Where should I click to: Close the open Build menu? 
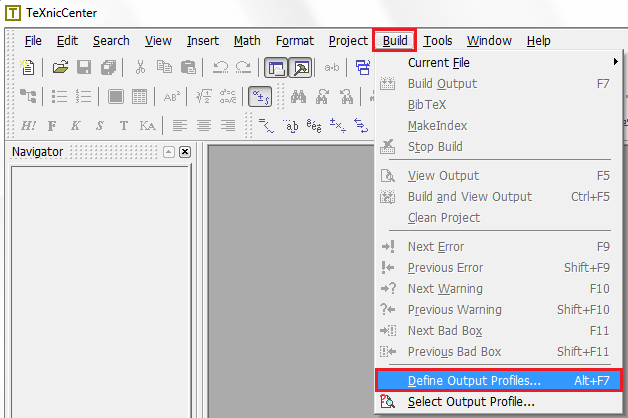395,41
